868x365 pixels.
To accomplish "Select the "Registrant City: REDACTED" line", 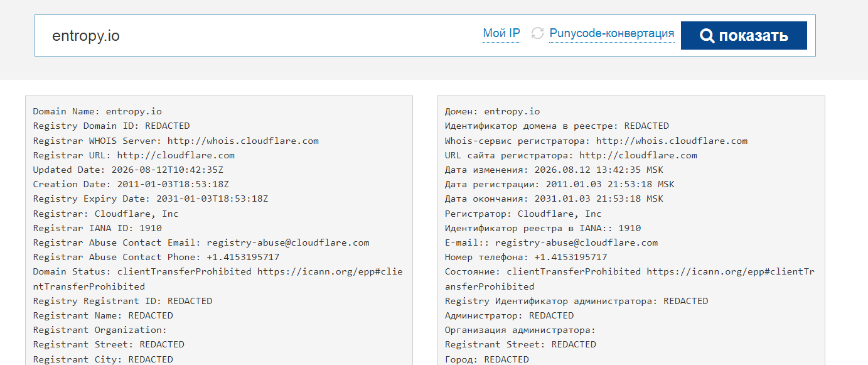I will [103, 359].
